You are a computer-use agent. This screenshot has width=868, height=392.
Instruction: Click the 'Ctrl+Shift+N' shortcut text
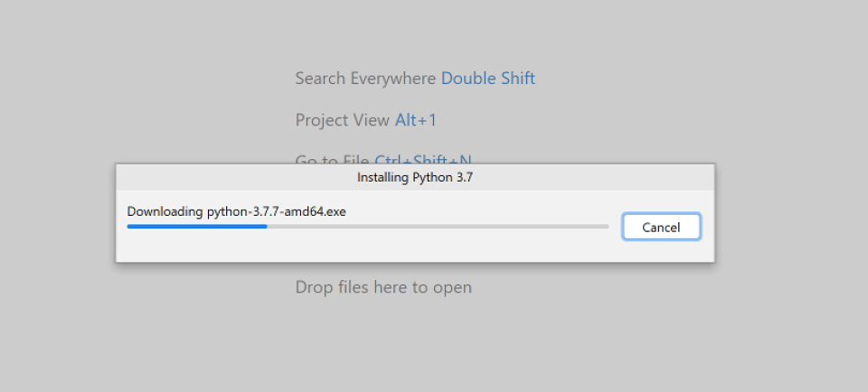pos(423,160)
